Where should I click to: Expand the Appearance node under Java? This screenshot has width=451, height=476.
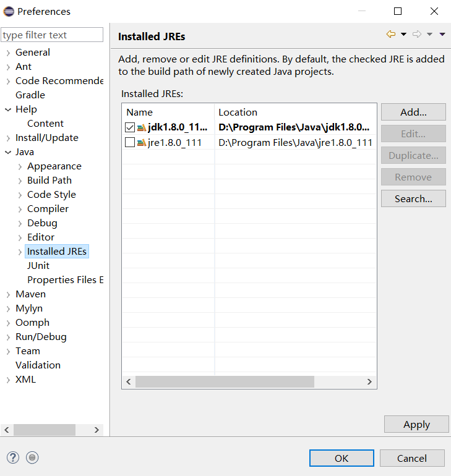(x=20, y=167)
